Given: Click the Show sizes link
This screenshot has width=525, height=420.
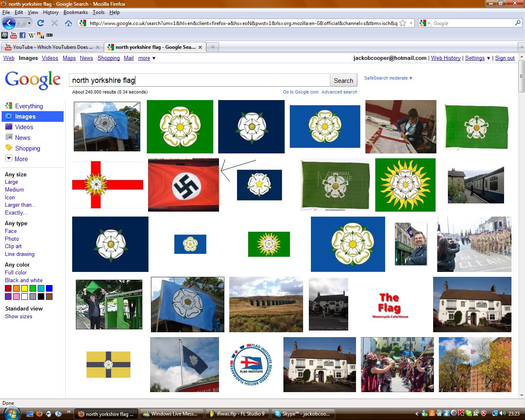Looking at the screenshot, I should click(18, 317).
